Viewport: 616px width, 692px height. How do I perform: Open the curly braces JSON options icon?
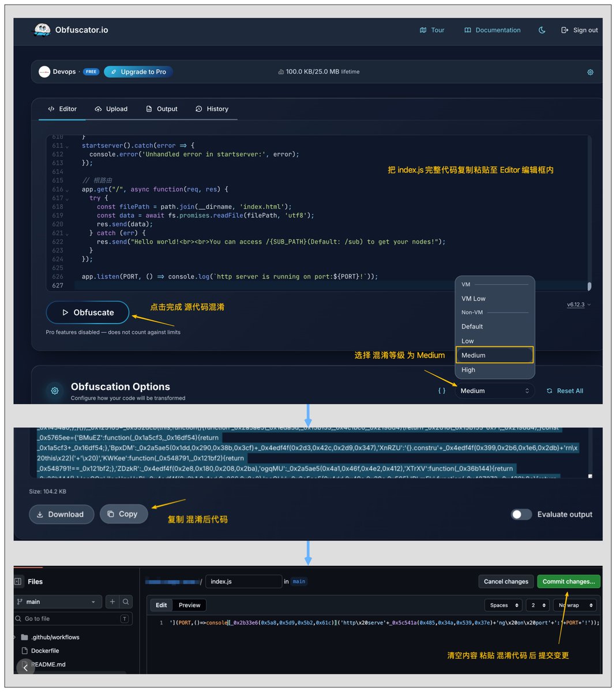click(442, 391)
